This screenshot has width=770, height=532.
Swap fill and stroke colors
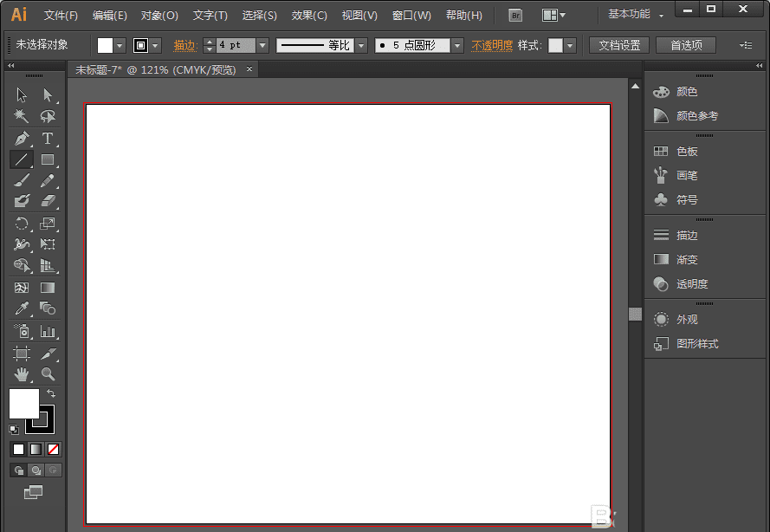click(51, 393)
